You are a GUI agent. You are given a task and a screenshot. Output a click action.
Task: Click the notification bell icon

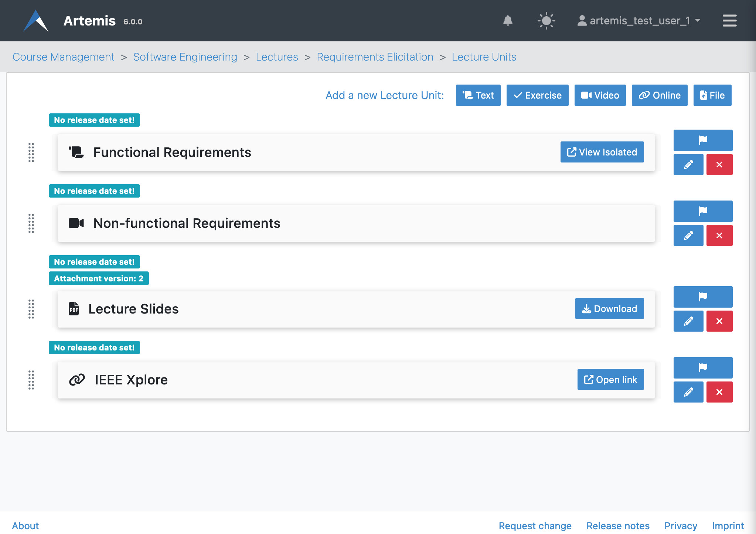(x=508, y=21)
